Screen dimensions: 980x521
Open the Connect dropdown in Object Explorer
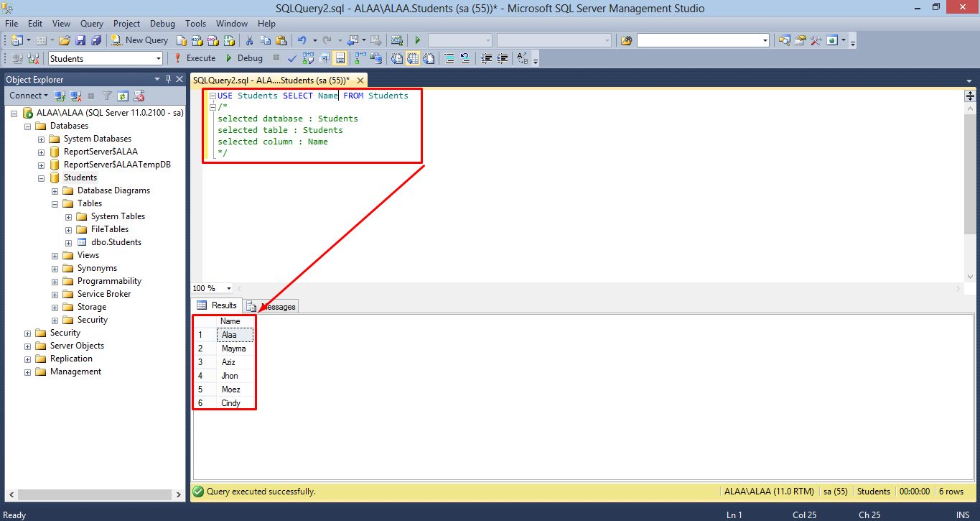(x=29, y=95)
